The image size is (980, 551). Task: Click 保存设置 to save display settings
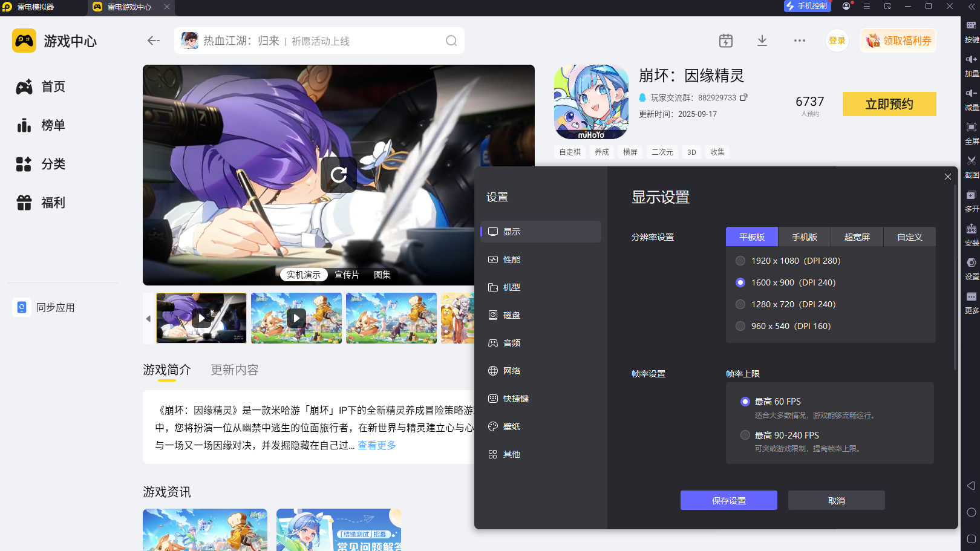click(x=728, y=500)
